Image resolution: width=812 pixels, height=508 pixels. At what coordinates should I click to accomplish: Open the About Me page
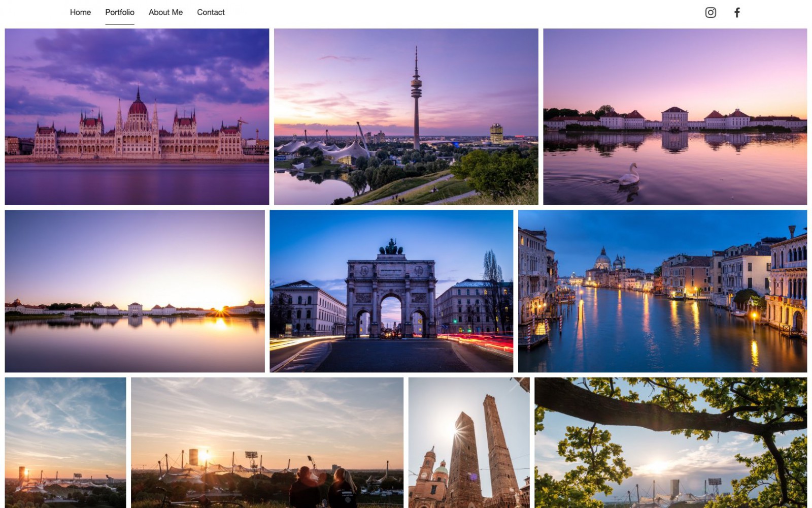(x=165, y=12)
